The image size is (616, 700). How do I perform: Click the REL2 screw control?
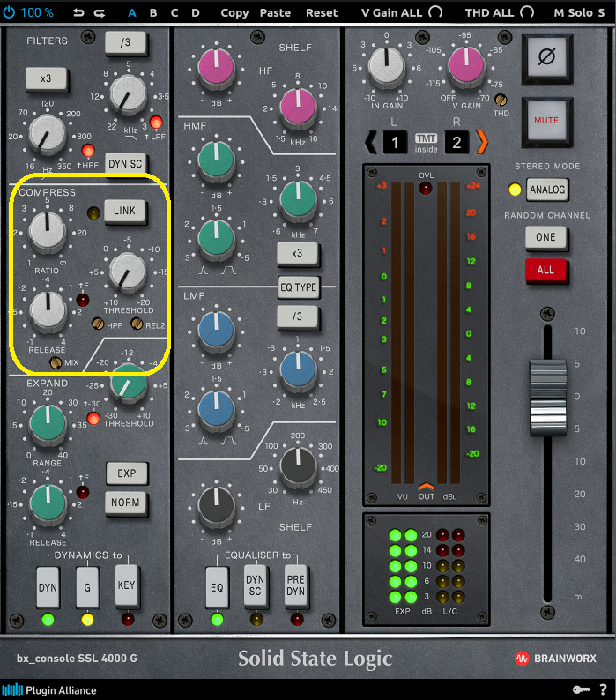(137, 324)
